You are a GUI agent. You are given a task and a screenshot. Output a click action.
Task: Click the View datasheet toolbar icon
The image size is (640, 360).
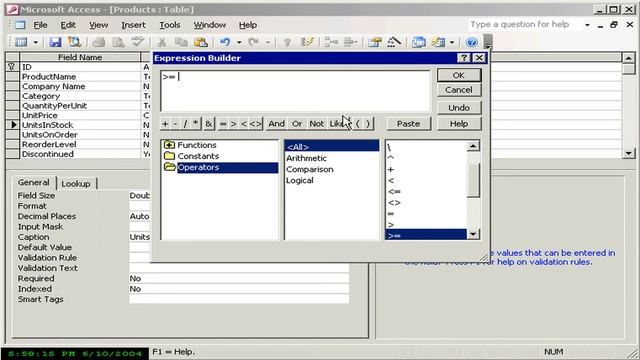click(21, 42)
